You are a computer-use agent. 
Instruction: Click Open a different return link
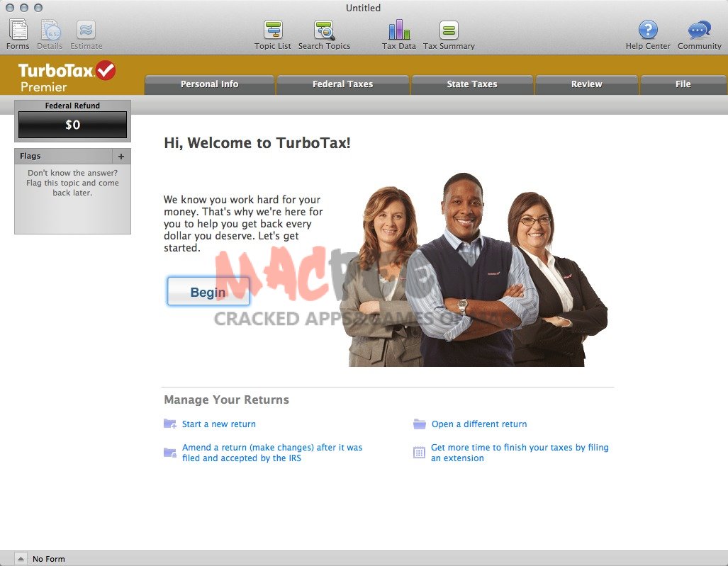(x=479, y=424)
